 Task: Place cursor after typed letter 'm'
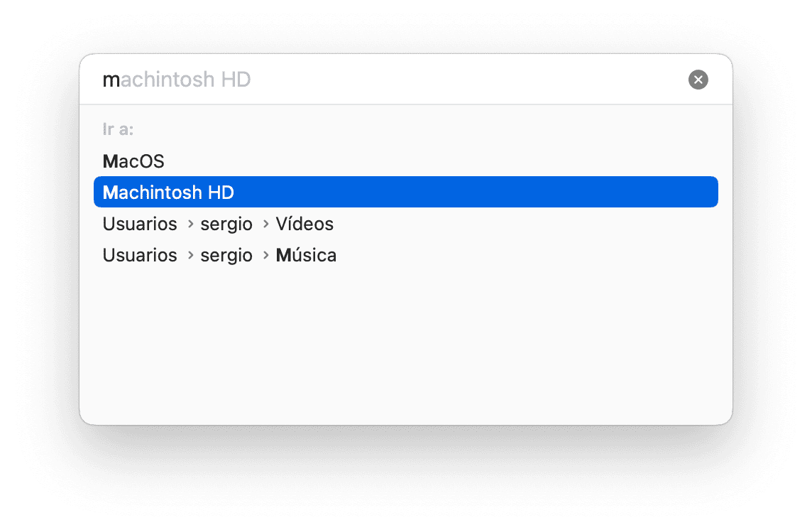pos(120,80)
